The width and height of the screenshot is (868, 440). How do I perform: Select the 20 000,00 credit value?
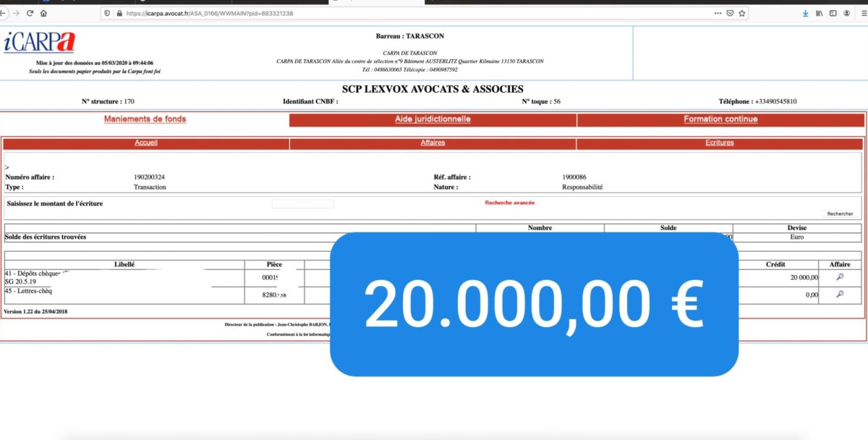coord(804,277)
